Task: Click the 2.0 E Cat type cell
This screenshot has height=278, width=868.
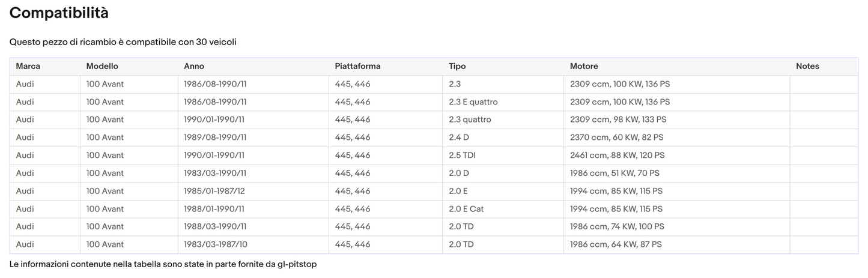Action: pyautogui.click(x=466, y=209)
